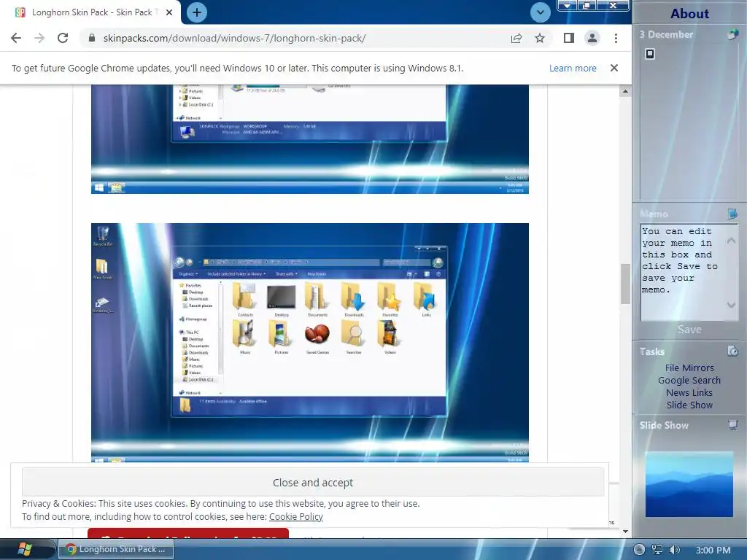The image size is (747, 560).
Task: Click the slide show mountain image
Action: coord(689,484)
